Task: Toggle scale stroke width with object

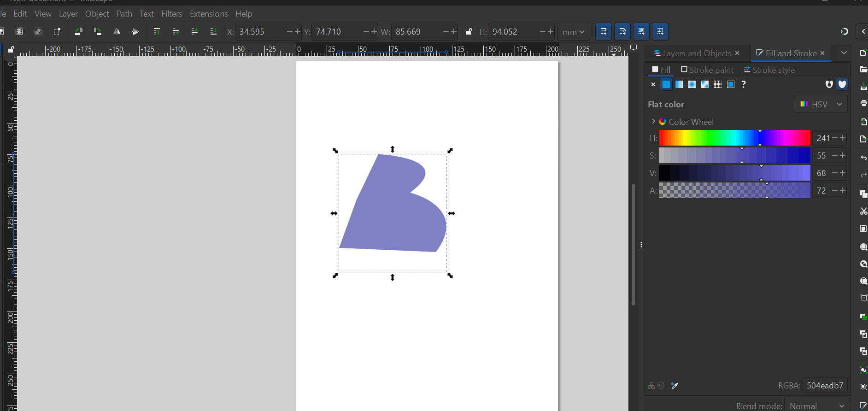Action: pos(603,32)
